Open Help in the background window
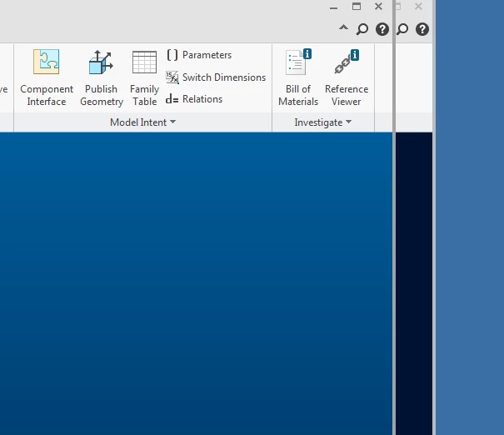504x435 pixels. 422,29
